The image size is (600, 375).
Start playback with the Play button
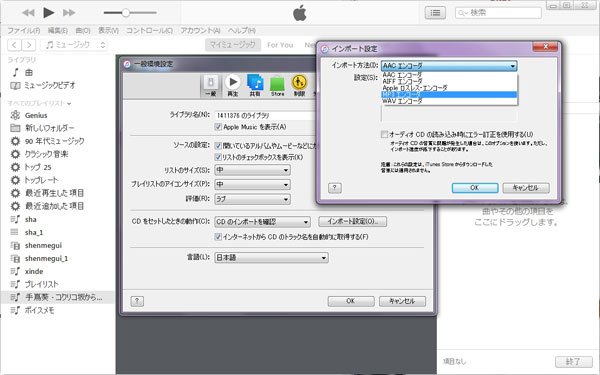49,13
